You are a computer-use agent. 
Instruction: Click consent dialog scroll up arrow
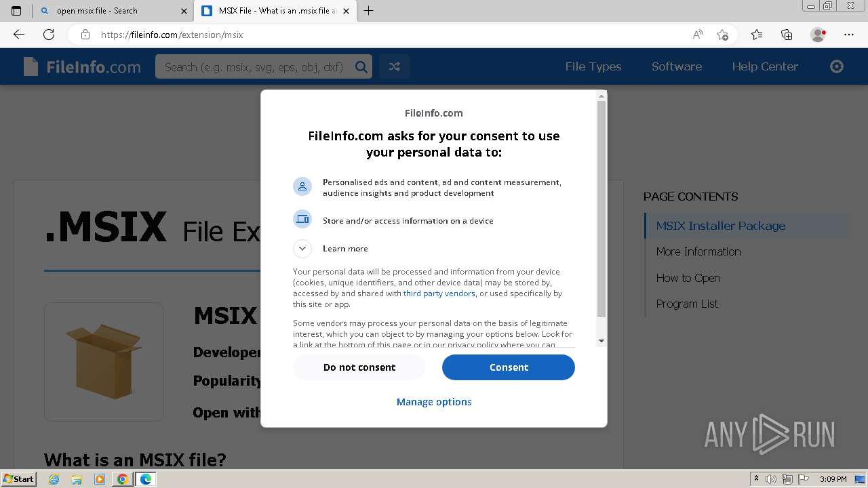(x=601, y=96)
